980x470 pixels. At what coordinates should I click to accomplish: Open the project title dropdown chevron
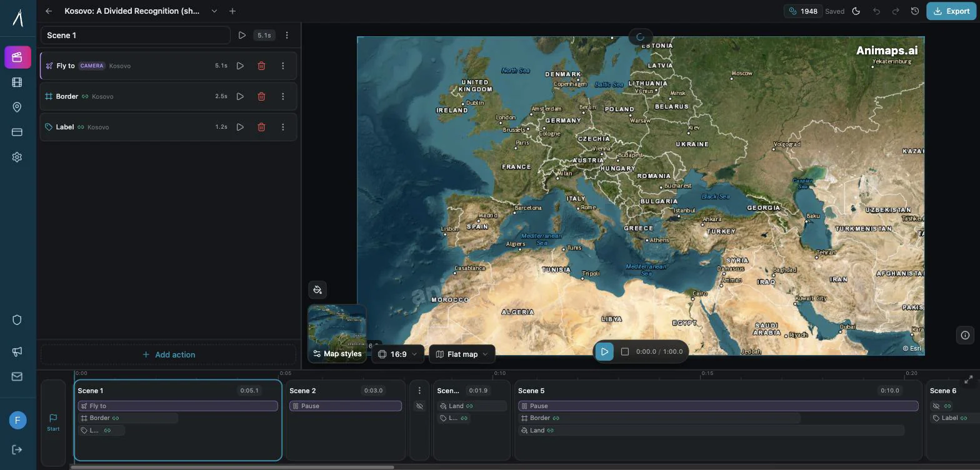tap(214, 11)
